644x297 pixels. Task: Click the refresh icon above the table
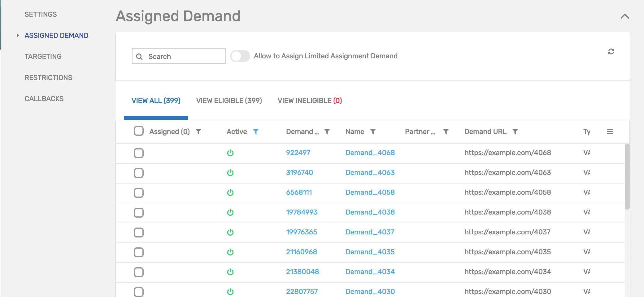[x=611, y=51]
